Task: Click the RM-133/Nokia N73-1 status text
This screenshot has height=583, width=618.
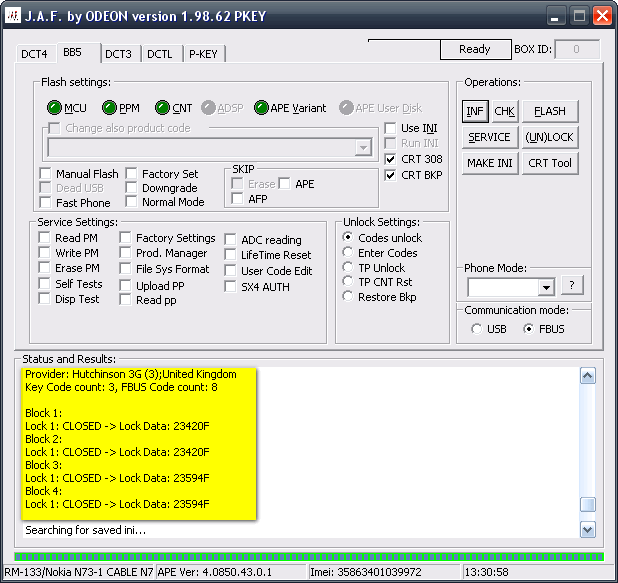Action: pyautogui.click(x=79, y=572)
